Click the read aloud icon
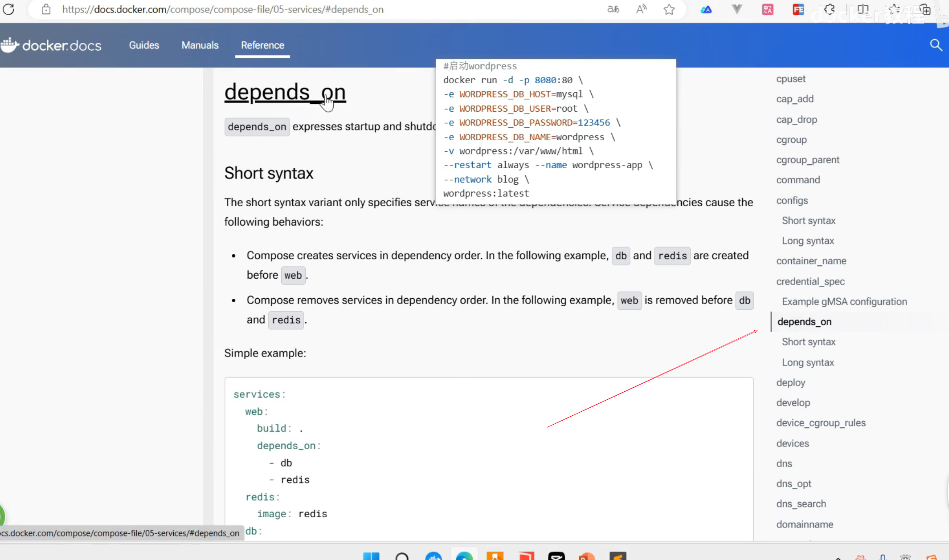The image size is (949, 560). click(x=641, y=9)
